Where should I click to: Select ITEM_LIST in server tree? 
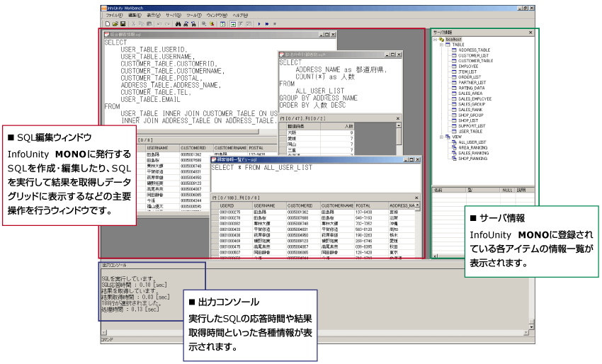click(x=467, y=72)
